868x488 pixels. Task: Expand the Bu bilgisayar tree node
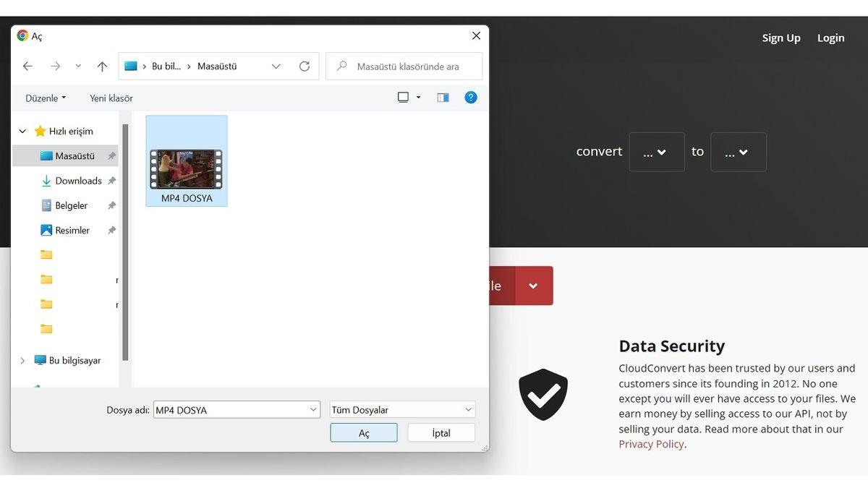22,361
